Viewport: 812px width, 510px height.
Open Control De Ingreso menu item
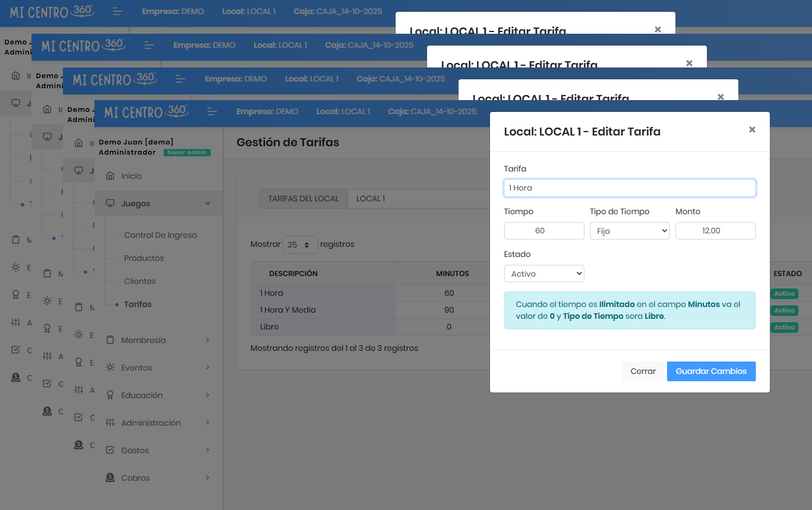click(x=160, y=235)
